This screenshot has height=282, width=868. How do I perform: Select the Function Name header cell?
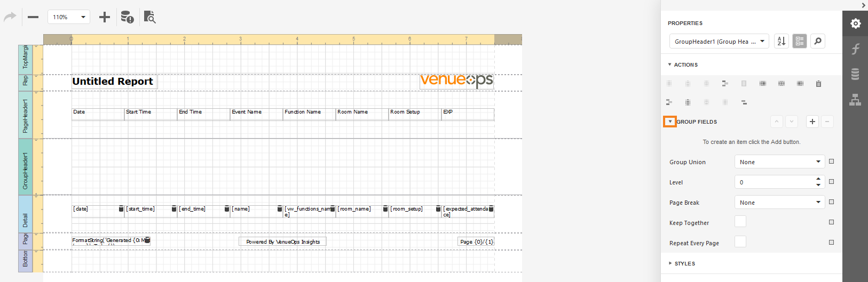(310, 114)
